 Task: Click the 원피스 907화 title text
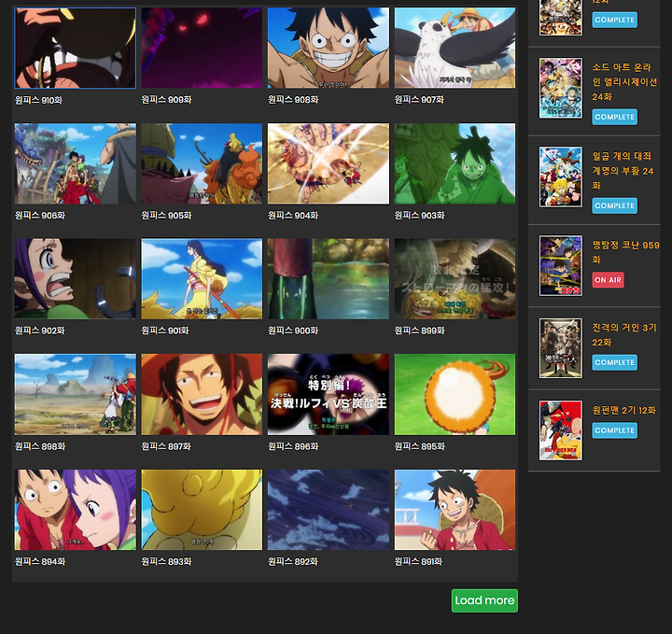[x=419, y=100]
